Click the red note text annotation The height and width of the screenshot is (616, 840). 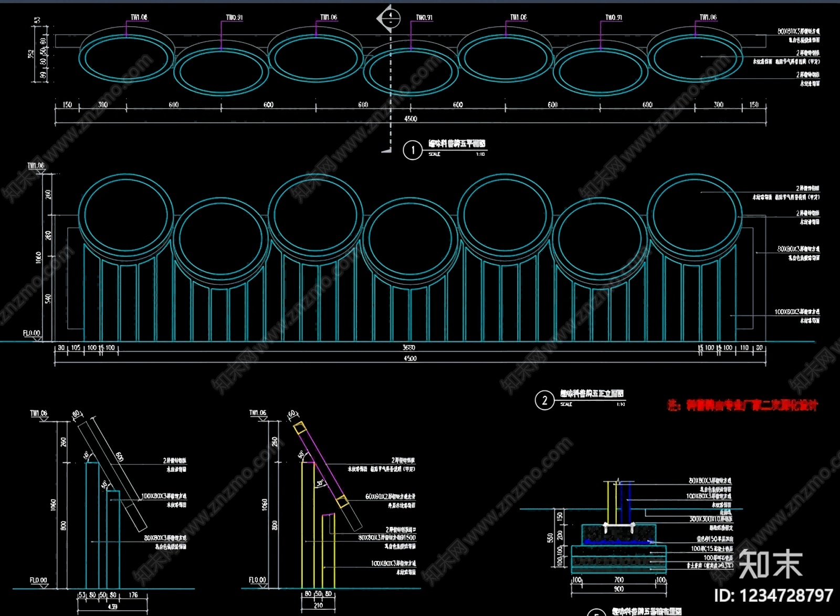(742, 405)
